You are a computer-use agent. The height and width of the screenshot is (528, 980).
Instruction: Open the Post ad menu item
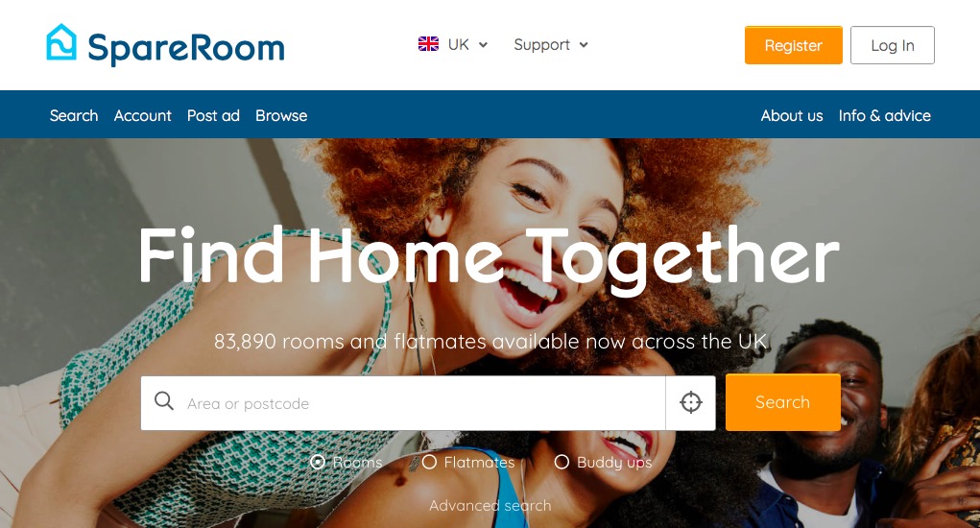(x=213, y=115)
